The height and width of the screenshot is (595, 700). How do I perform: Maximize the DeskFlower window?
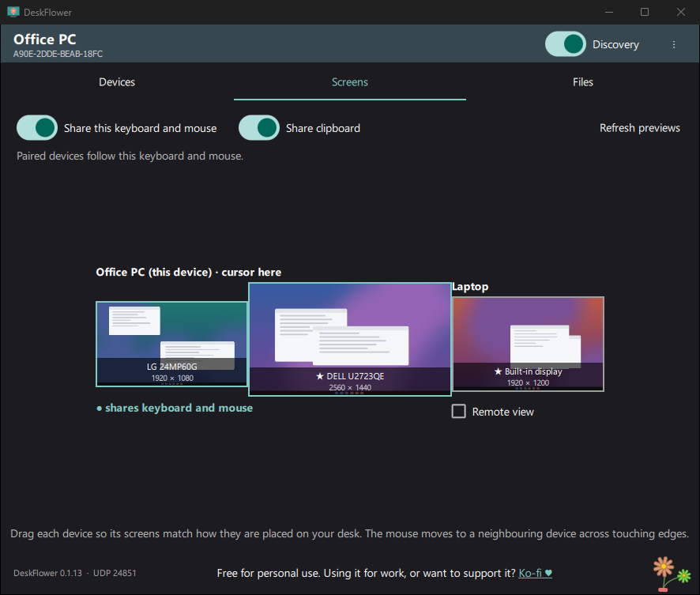pyautogui.click(x=645, y=12)
